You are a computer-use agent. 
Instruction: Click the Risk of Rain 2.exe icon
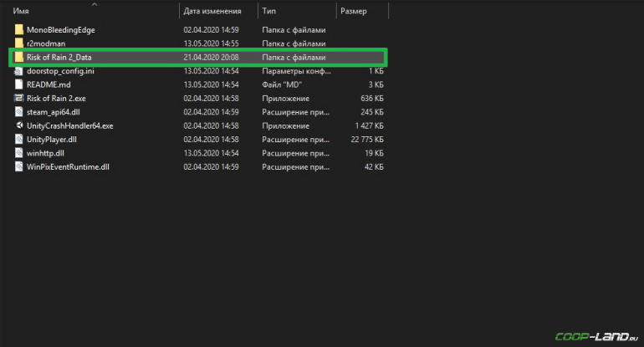point(19,98)
